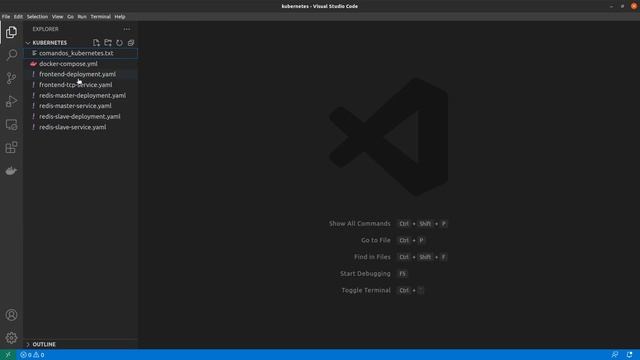Click the New File icon in Explorer
The image size is (640, 360).
coord(96,42)
